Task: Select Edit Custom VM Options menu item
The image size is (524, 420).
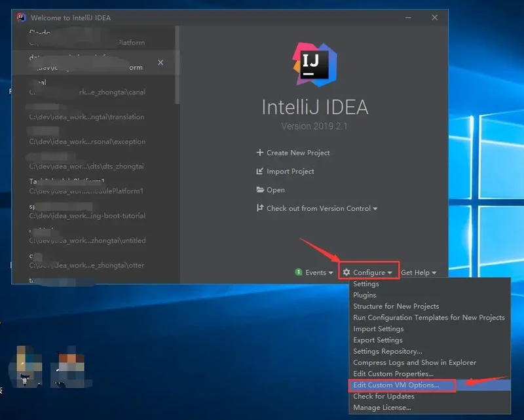Action: 396,385
